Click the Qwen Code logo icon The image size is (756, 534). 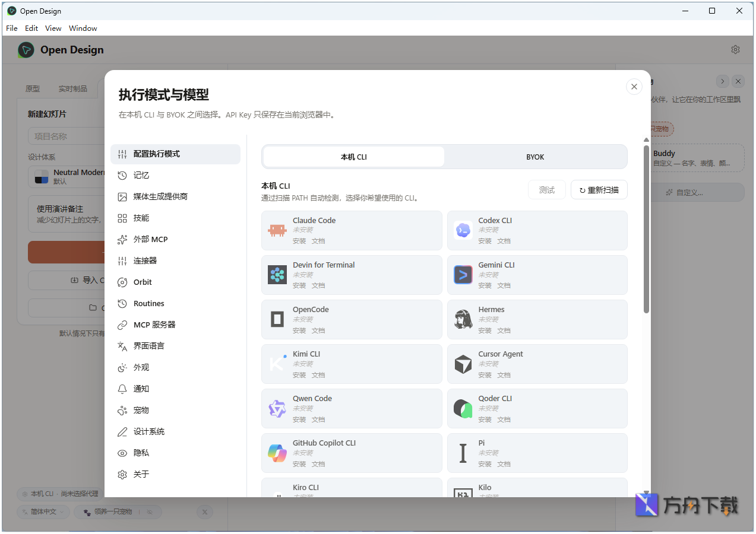click(x=277, y=408)
